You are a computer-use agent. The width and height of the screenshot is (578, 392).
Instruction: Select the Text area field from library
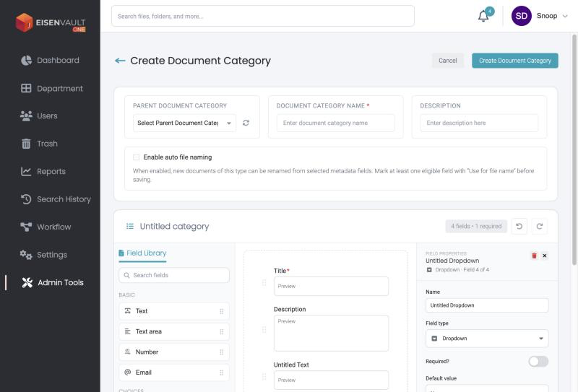click(174, 331)
